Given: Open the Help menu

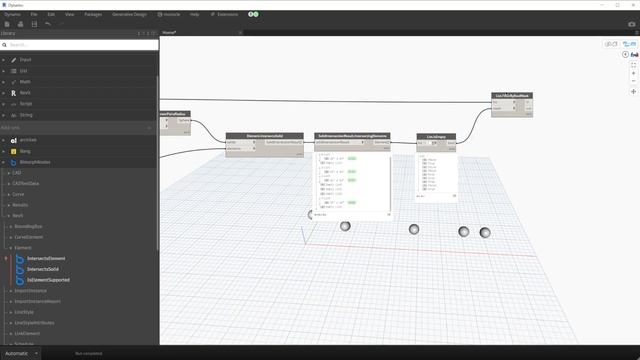Looking at the screenshot, I should (x=194, y=14).
